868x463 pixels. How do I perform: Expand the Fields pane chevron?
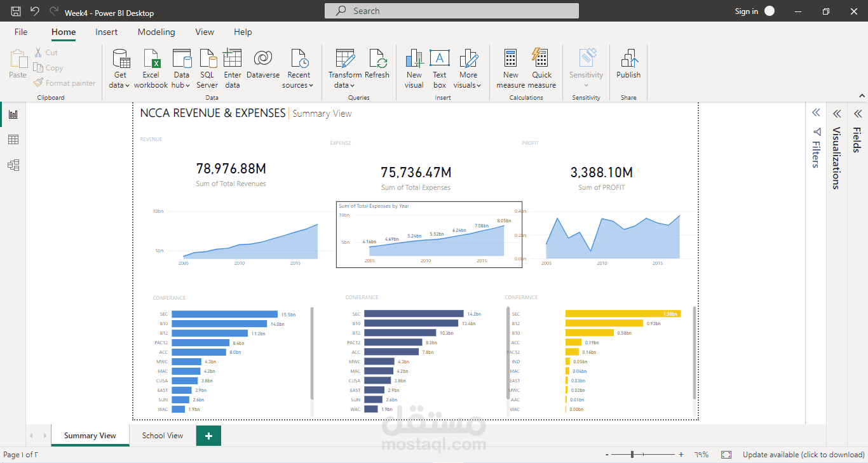[x=857, y=114]
